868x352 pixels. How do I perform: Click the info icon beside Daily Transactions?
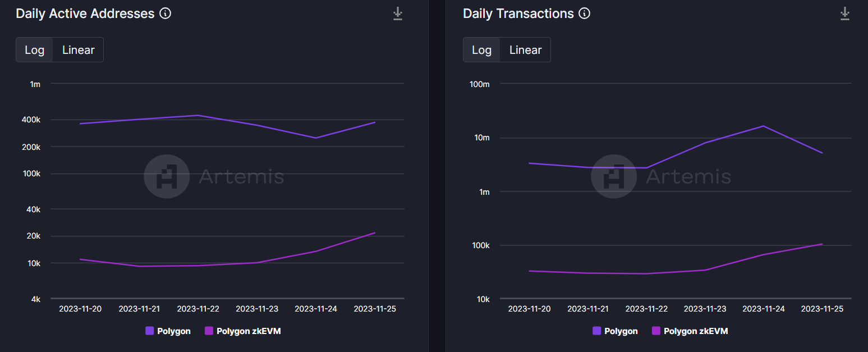[x=584, y=13]
